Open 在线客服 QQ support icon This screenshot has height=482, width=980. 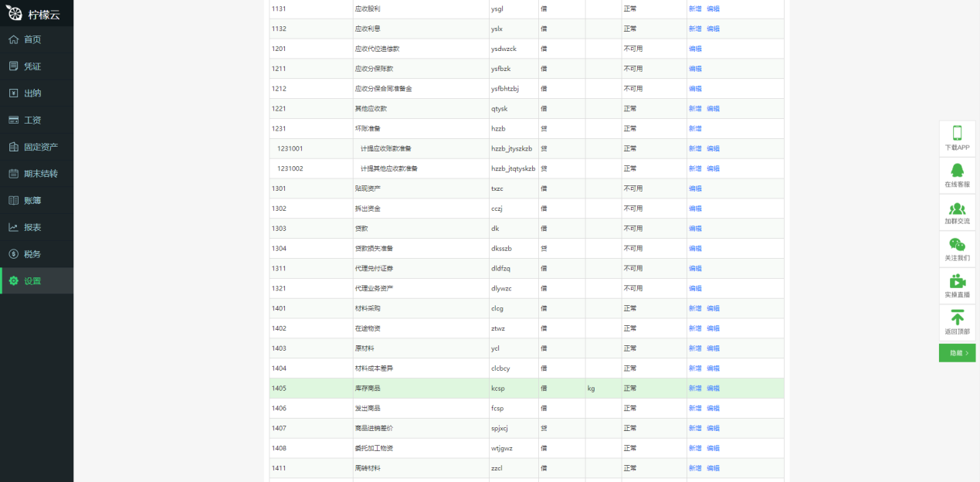tap(957, 171)
